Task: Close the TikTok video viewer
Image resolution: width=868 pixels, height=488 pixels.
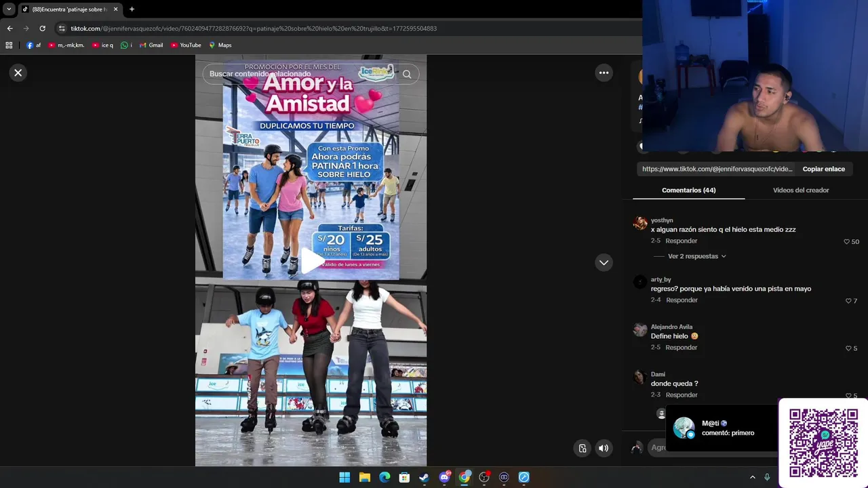Action: [18, 73]
